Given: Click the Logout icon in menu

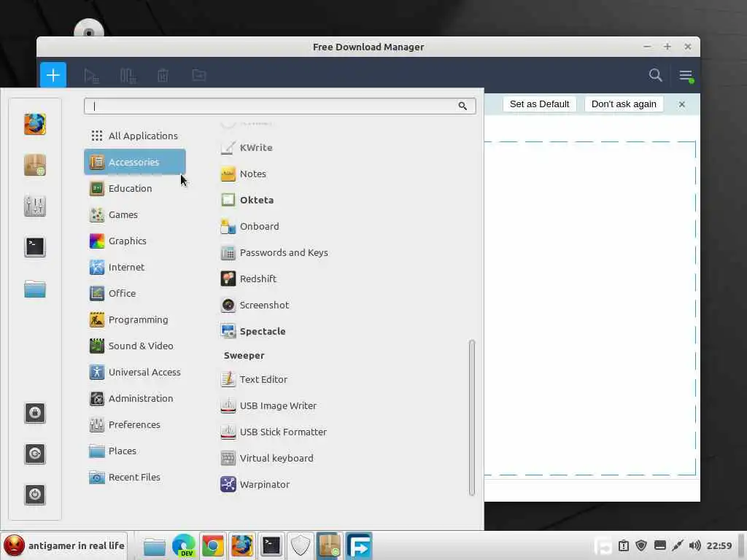Looking at the screenshot, I should pyautogui.click(x=35, y=454).
